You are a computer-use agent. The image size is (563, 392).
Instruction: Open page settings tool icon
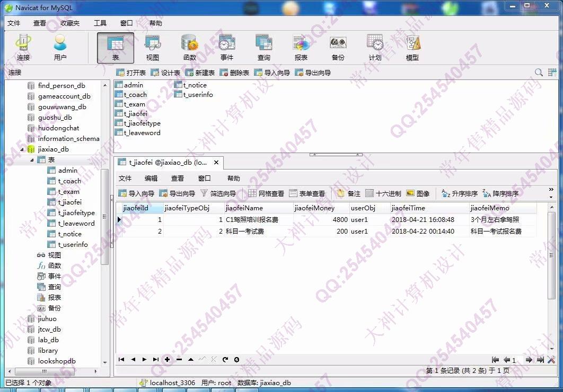(x=551, y=360)
